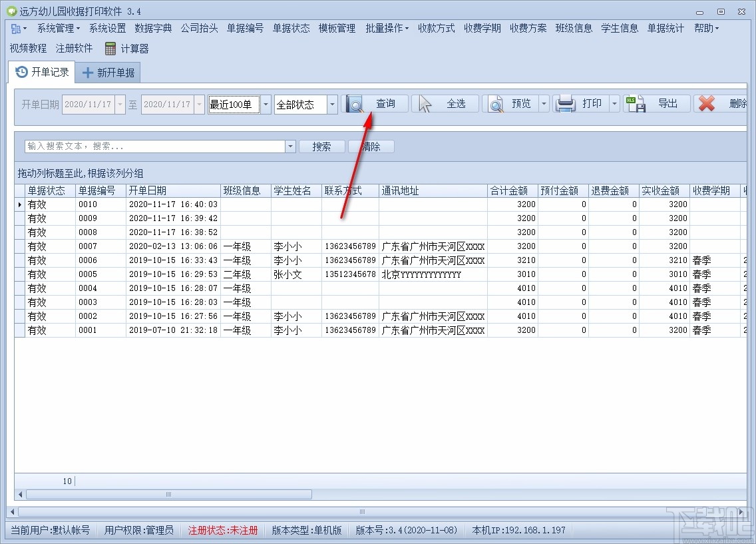Open 系统设置 menu item
The image size is (756, 544).
pyautogui.click(x=107, y=29)
